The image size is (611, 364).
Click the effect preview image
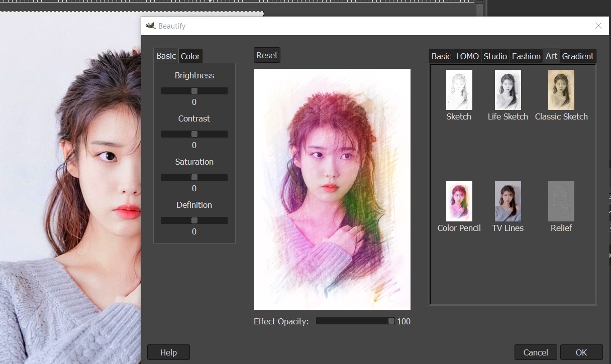click(332, 189)
